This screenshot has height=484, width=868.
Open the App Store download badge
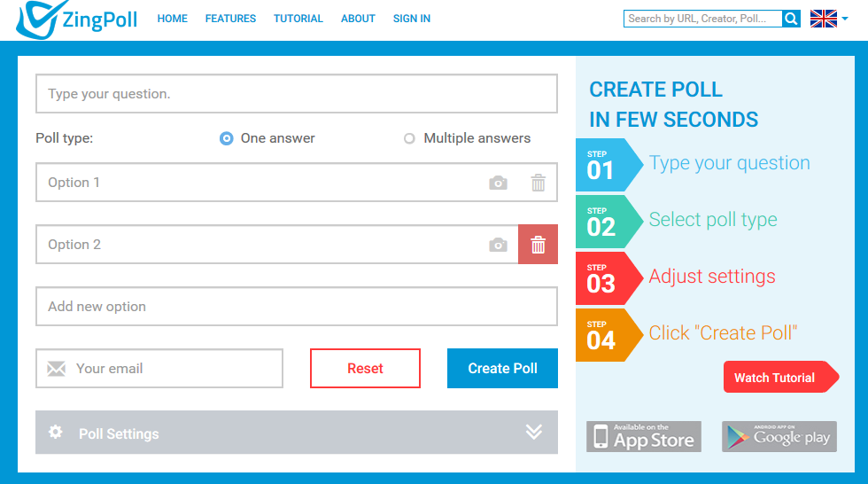click(644, 437)
